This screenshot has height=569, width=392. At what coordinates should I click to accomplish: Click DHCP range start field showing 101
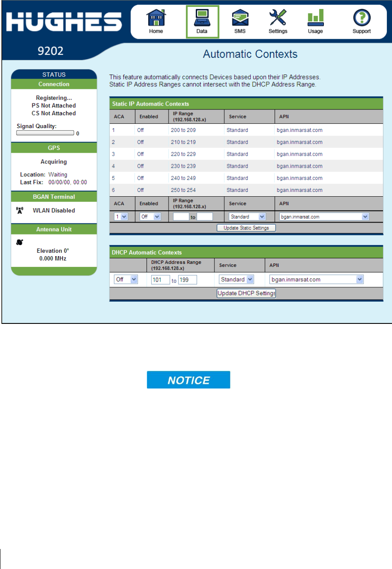point(160,280)
